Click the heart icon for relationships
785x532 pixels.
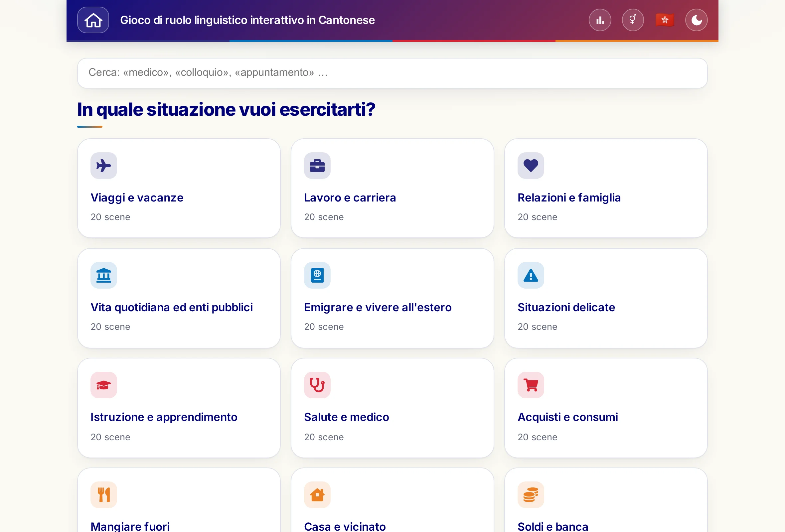click(531, 165)
